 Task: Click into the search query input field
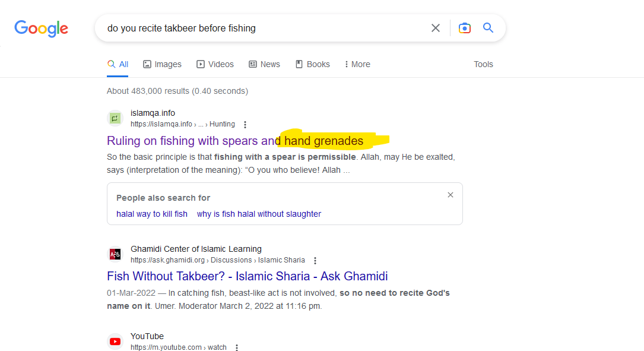(x=261, y=28)
